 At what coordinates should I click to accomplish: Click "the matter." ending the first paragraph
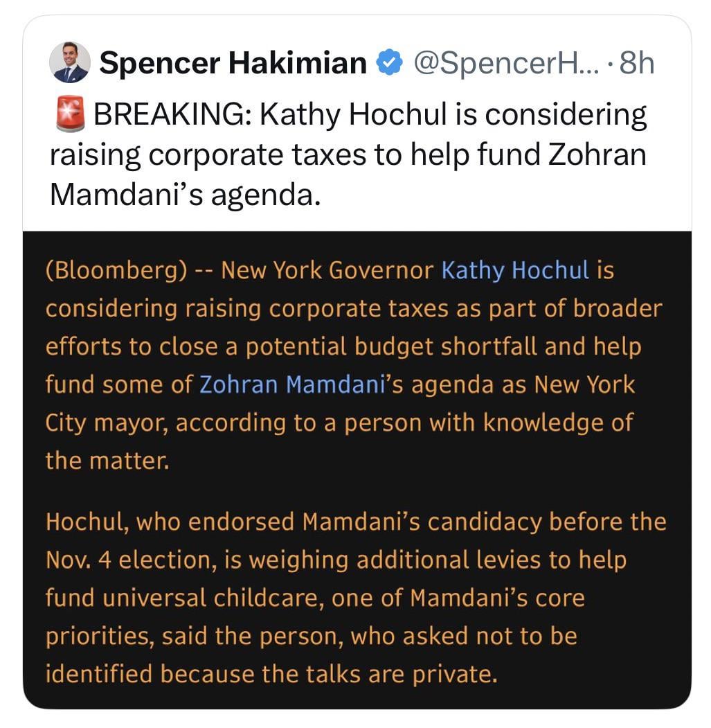(107, 460)
